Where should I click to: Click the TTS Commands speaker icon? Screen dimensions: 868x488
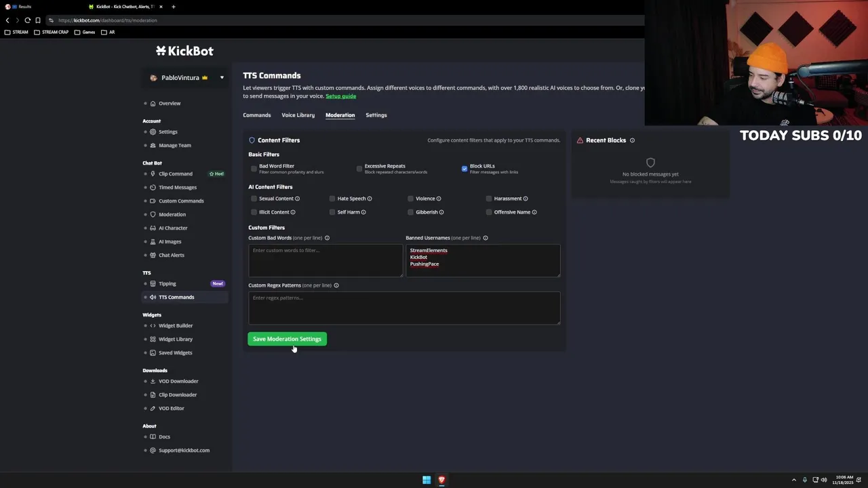153,298
